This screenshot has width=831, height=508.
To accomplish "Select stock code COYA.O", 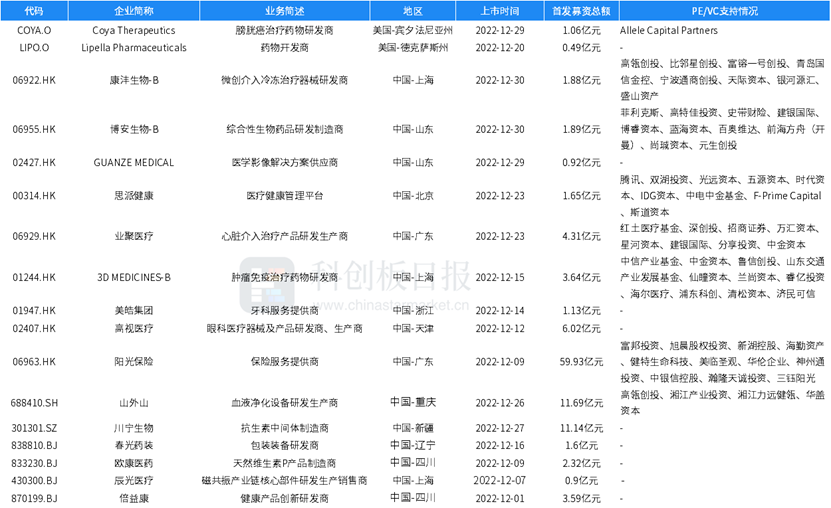I will tap(34, 31).
